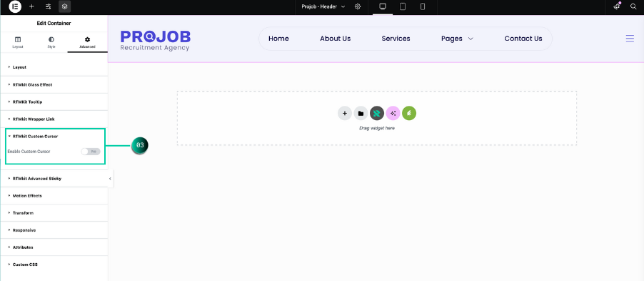Switch to desktop preview mode
This screenshot has height=281, width=644.
383,6
